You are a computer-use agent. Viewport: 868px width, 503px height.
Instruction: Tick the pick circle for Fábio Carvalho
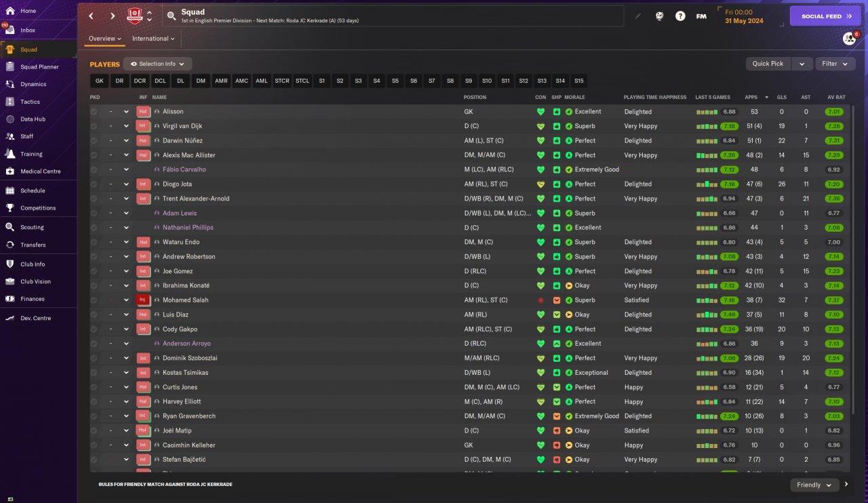tap(94, 169)
